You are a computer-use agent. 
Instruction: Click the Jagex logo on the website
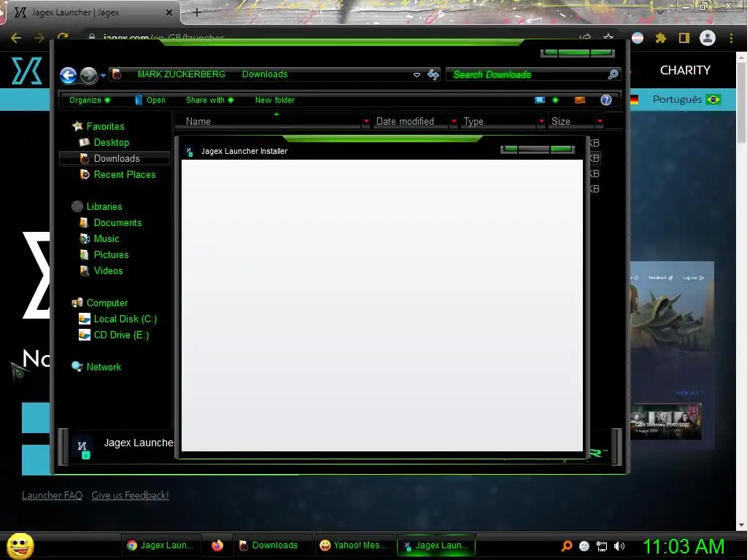point(27,71)
